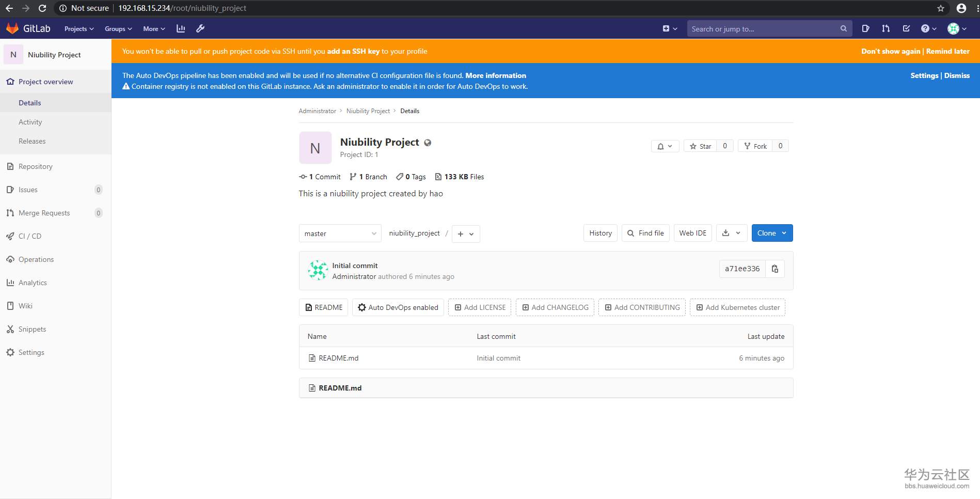Click the 'add an SSH key' link
The image size is (980, 499).
(353, 51)
